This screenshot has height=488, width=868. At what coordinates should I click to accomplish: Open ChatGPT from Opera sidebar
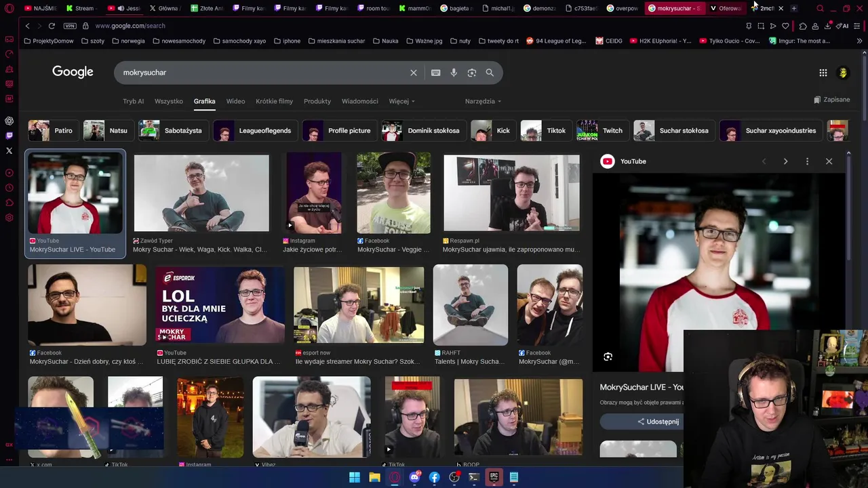pyautogui.click(x=9, y=121)
